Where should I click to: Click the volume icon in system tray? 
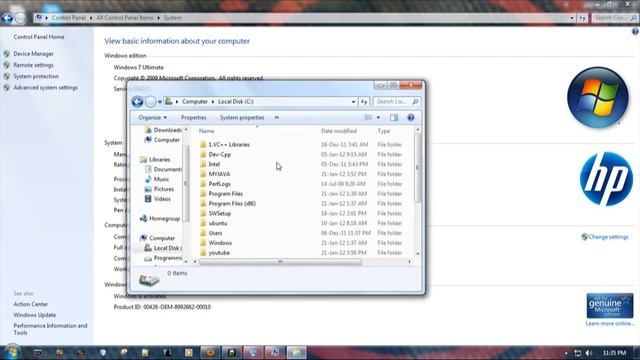pyautogui.click(x=589, y=353)
